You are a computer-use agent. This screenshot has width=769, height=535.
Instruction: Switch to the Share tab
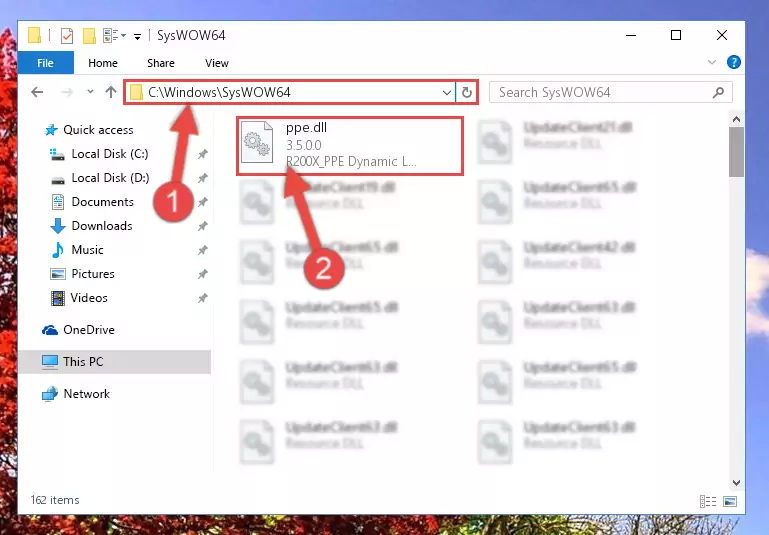pyautogui.click(x=161, y=63)
